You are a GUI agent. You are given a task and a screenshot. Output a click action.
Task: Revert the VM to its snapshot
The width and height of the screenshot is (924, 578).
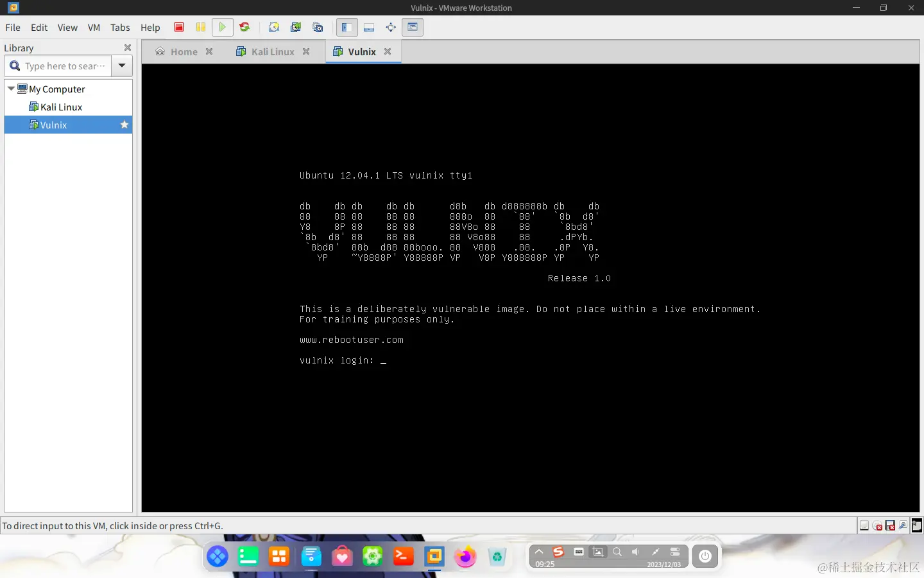click(x=296, y=27)
